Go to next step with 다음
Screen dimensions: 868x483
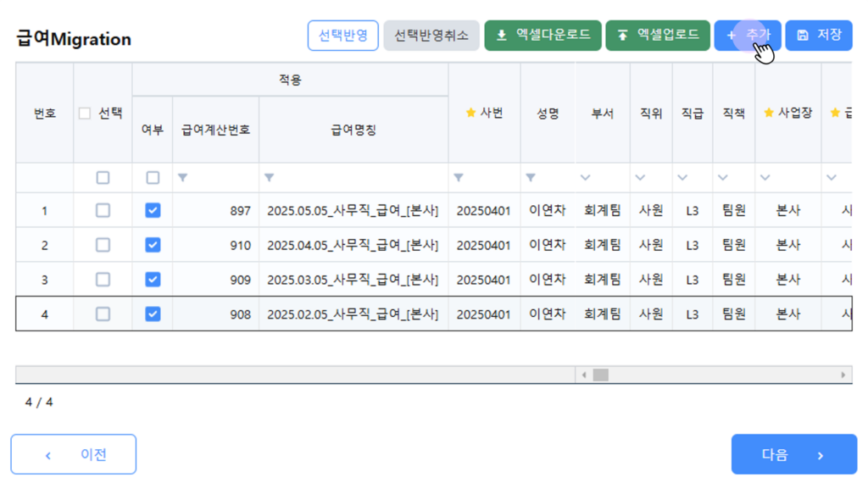pos(793,455)
